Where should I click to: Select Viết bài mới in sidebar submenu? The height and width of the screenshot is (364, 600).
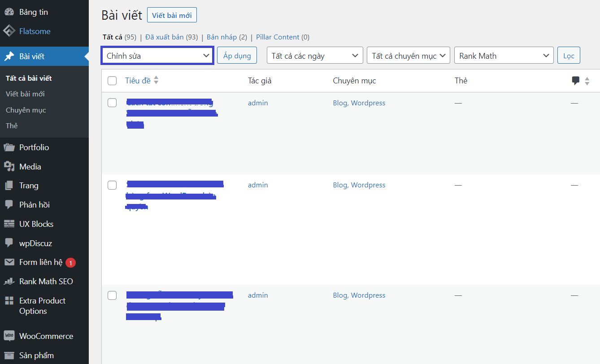coord(25,94)
